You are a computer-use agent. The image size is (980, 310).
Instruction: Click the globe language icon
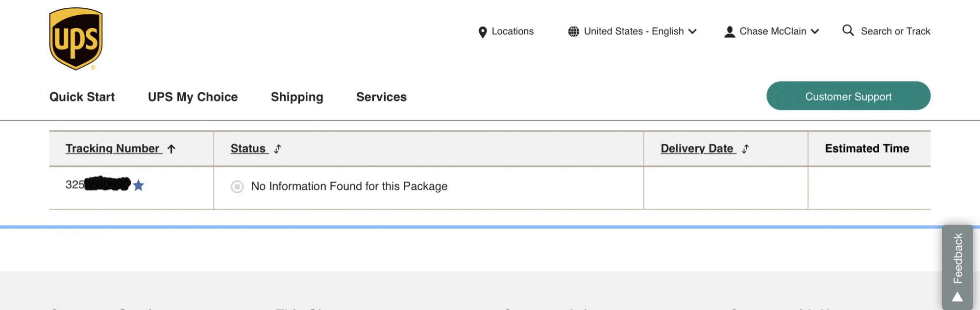[573, 31]
